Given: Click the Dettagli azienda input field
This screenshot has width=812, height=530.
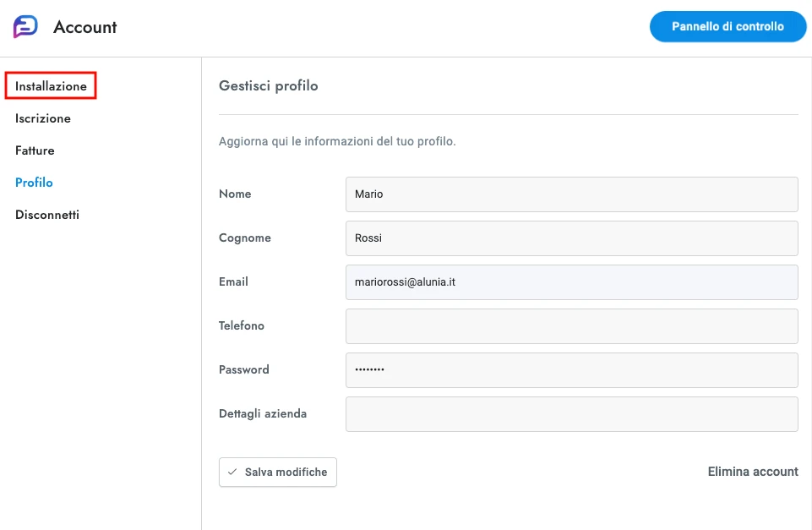Looking at the screenshot, I should [571, 414].
